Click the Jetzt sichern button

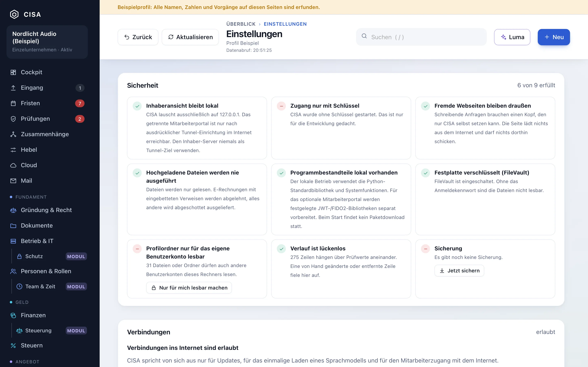tap(459, 271)
